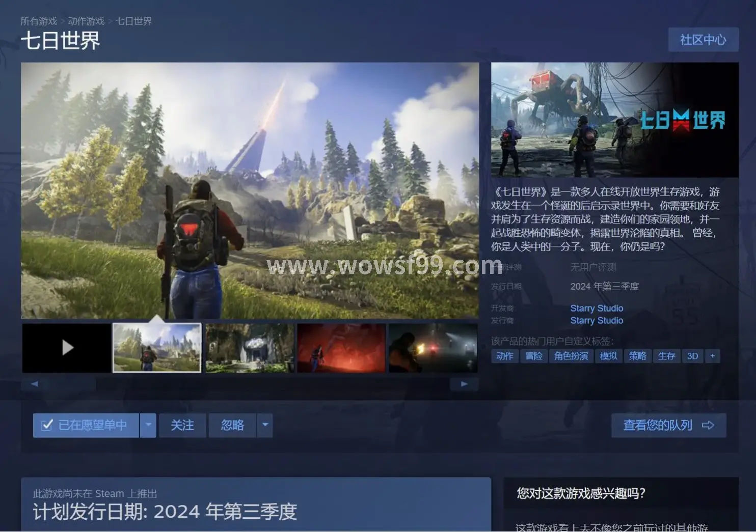Select the red cave screenshot thumbnail
Image resolution: width=756 pixels, height=532 pixels.
coord(340,348)
